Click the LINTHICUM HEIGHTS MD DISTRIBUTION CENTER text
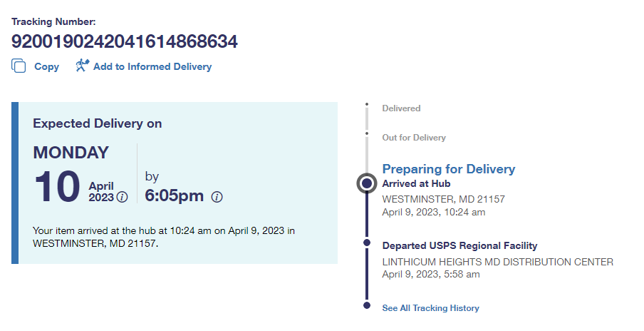 click(497, 262)
